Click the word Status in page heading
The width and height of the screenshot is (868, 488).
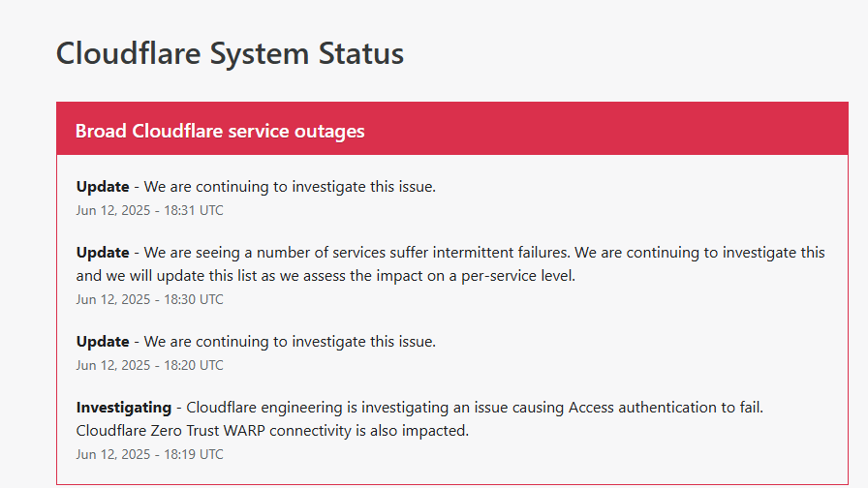[361, 53]
